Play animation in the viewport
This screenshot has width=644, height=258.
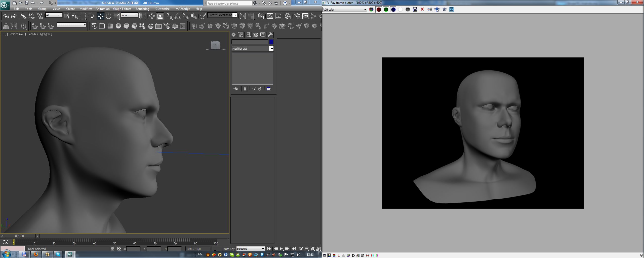pos(281,249)
